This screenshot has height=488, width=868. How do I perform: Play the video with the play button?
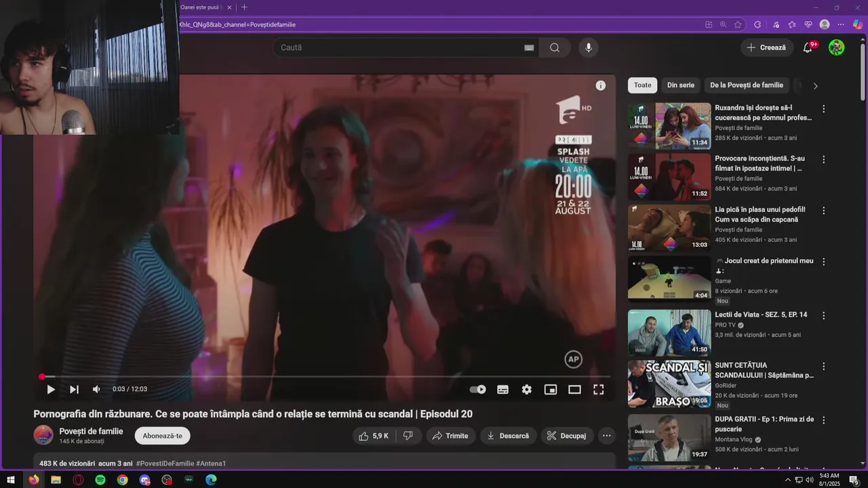tap(51, 389)
